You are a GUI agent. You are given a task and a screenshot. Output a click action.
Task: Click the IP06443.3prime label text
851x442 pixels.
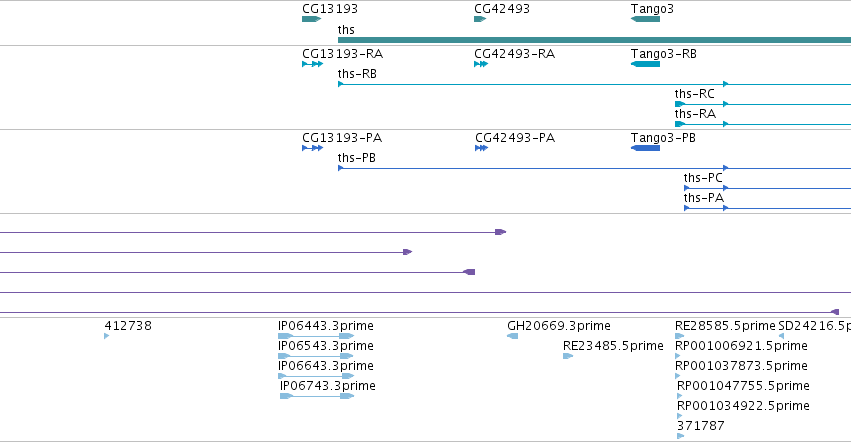(x=326, y=326)
